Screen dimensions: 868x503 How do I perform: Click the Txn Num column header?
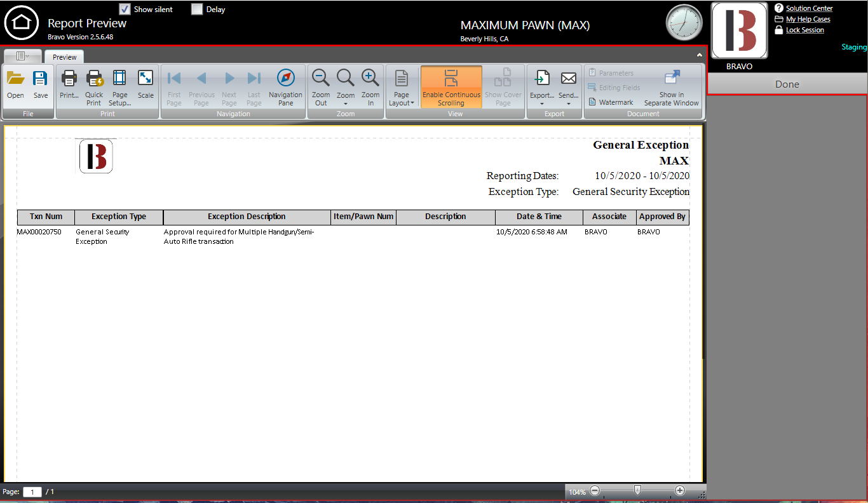tap(46, 217)
